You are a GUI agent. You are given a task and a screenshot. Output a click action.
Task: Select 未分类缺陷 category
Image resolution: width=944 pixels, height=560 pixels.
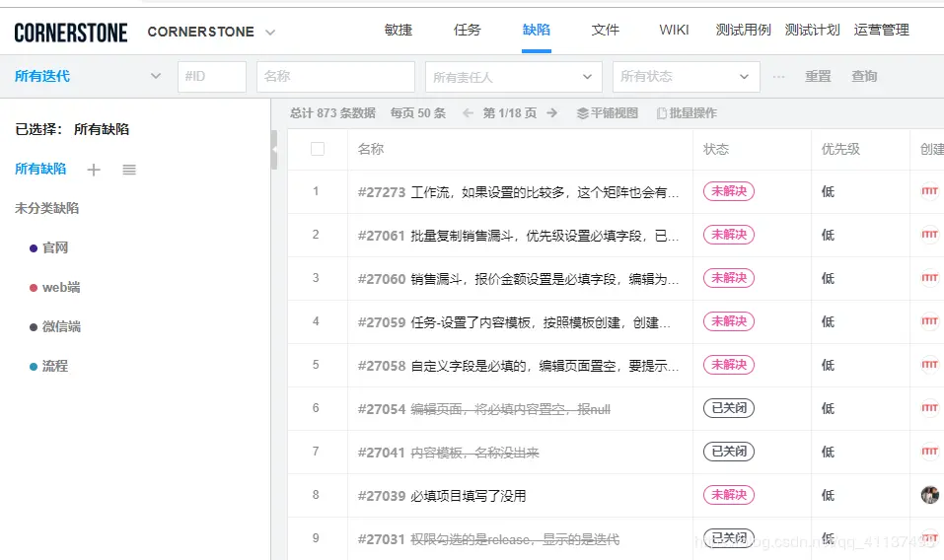47,209
